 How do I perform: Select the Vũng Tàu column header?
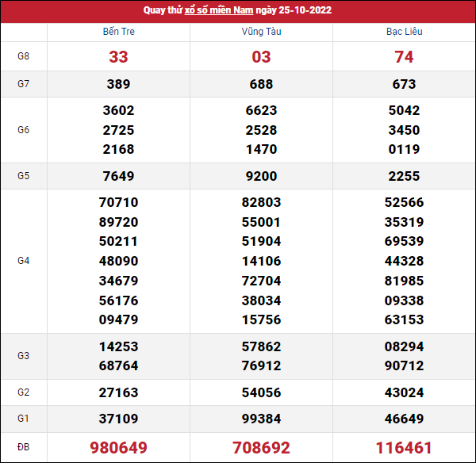(x=261, y=32)
